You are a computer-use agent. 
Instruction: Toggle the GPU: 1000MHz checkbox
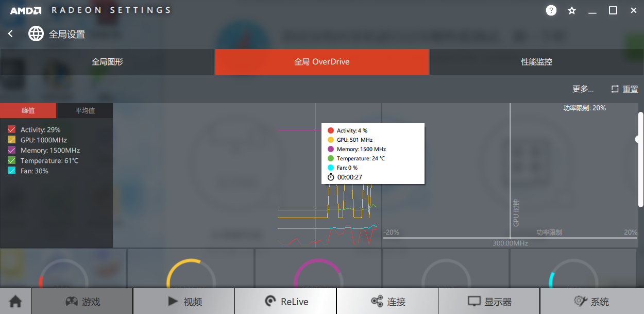12,140
